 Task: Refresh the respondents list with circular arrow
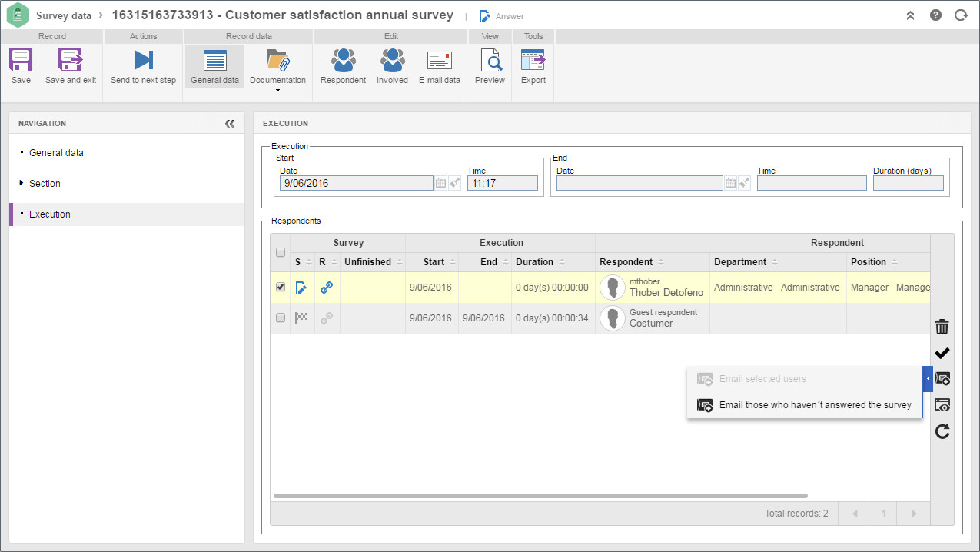click(942, 431)
